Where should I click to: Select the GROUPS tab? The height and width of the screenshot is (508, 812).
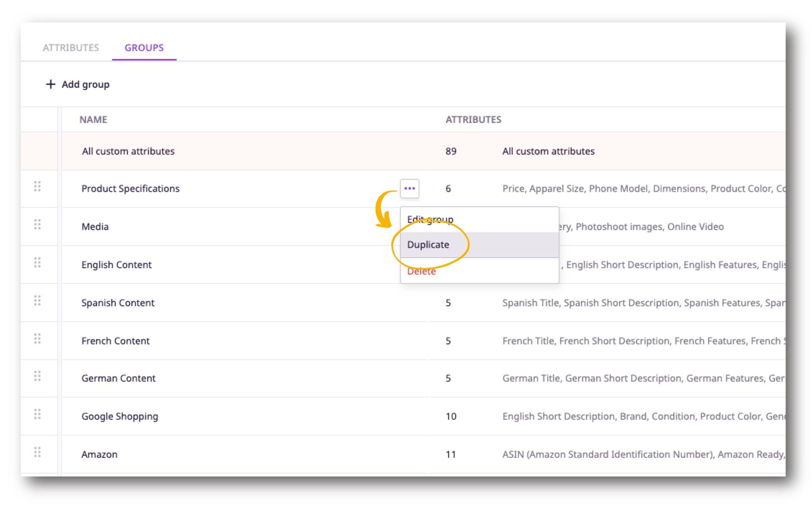144,47
